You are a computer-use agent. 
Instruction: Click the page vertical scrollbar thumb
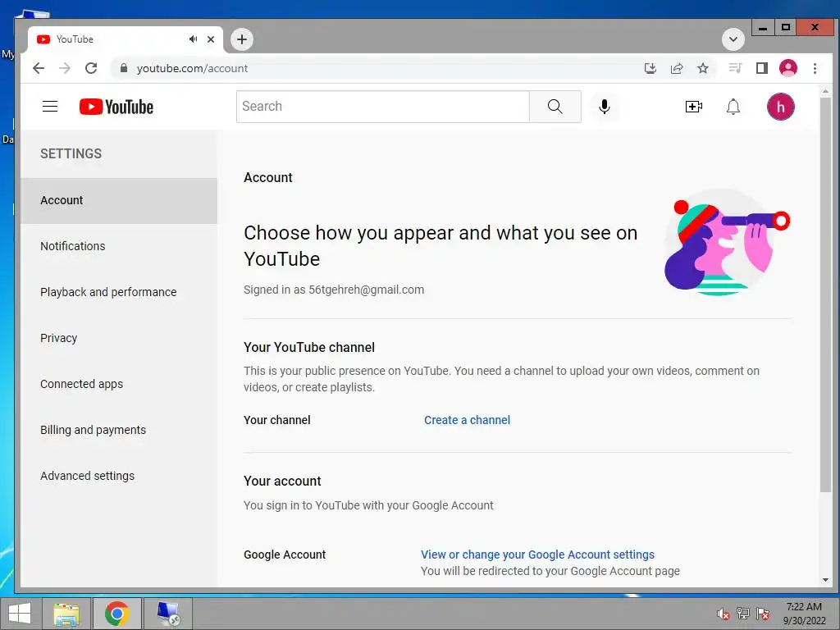(x=825, y=294)
